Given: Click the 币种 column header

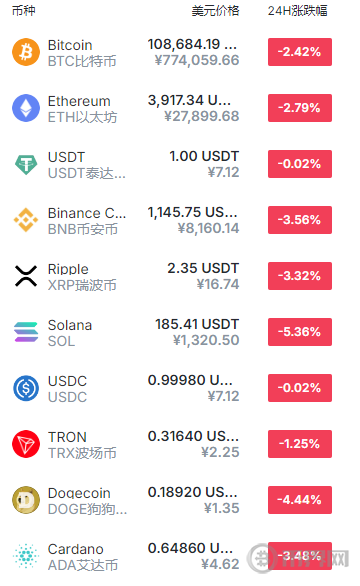Looking at the screenshot, I should coord(24,11).
